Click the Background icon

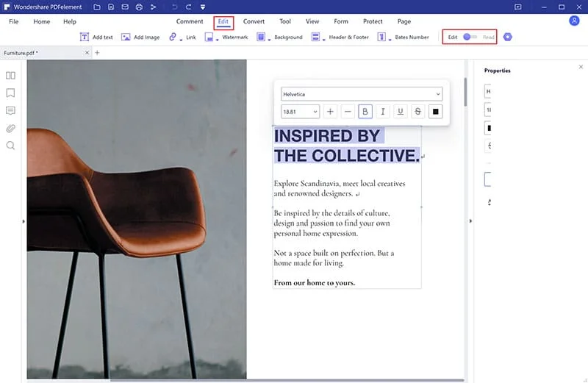point(261,37)
